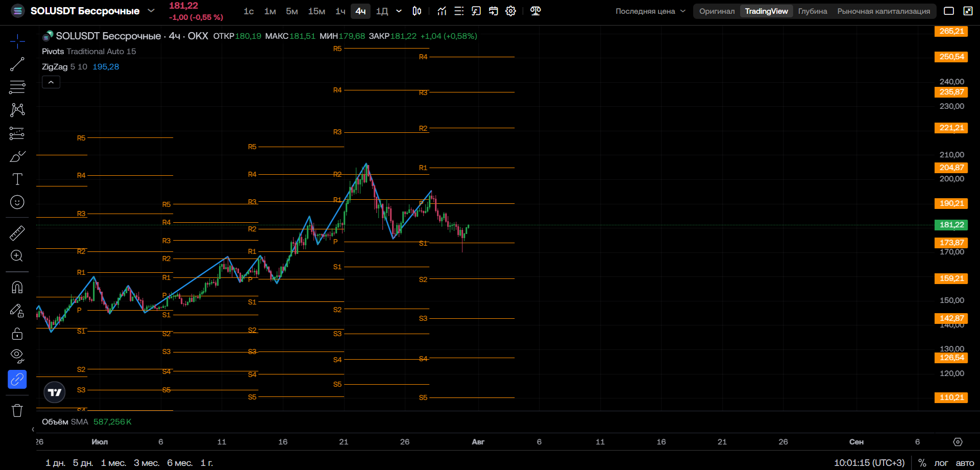Open the emoji sticker tool
The height and width of the screenshot is (470, 980).
17,202
